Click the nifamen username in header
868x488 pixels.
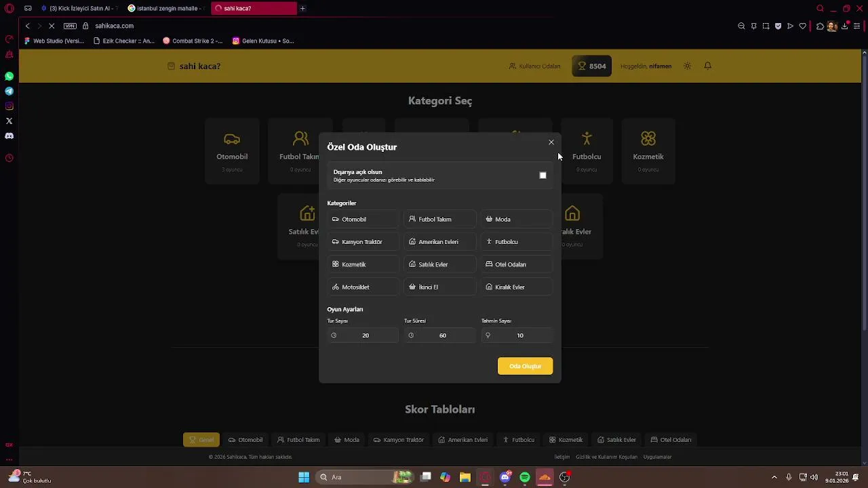(x=660, y=66)
